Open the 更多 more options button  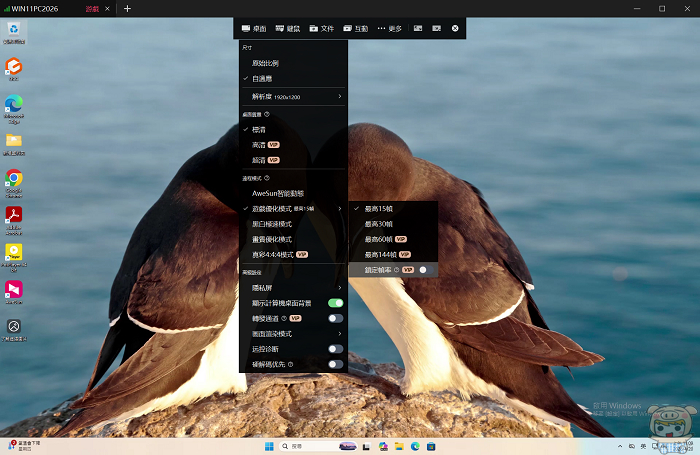(x=389, y=29)
